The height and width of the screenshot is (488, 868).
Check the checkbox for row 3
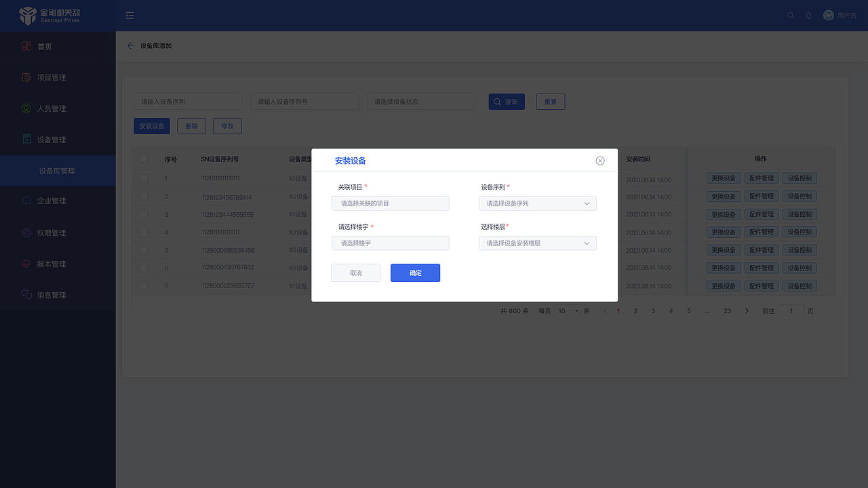pos(144,214)
